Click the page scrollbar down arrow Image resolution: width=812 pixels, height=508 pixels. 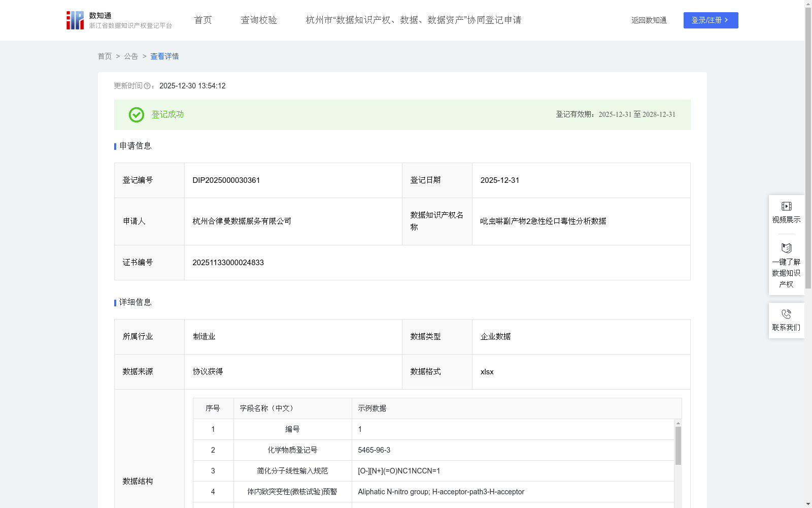point(808,504)
